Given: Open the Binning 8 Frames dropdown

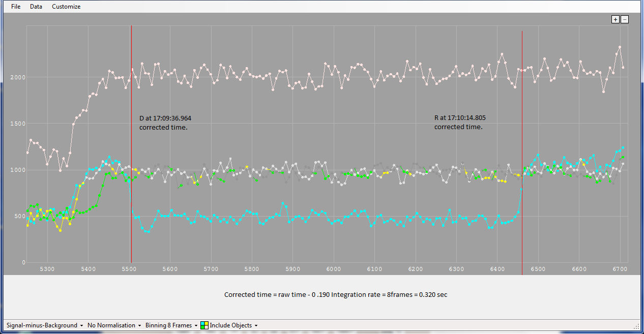Looking at the screenshot, I should pyautogui.click(x=171, y=325).
